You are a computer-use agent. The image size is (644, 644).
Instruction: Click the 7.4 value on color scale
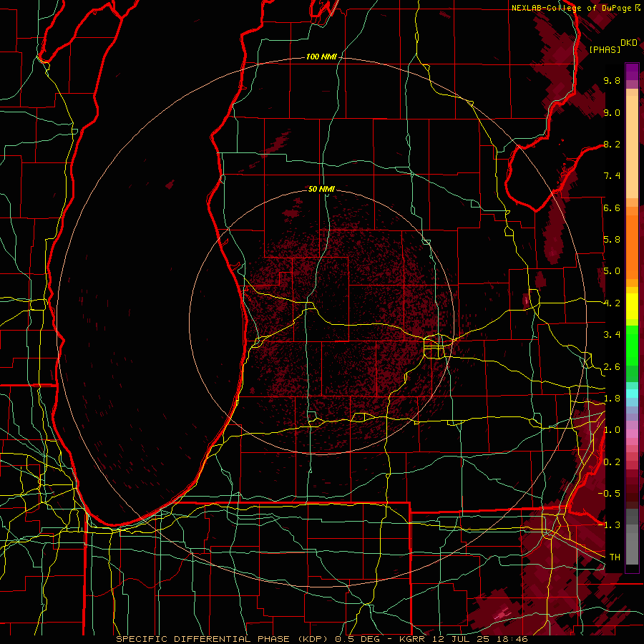pos(612,176)
